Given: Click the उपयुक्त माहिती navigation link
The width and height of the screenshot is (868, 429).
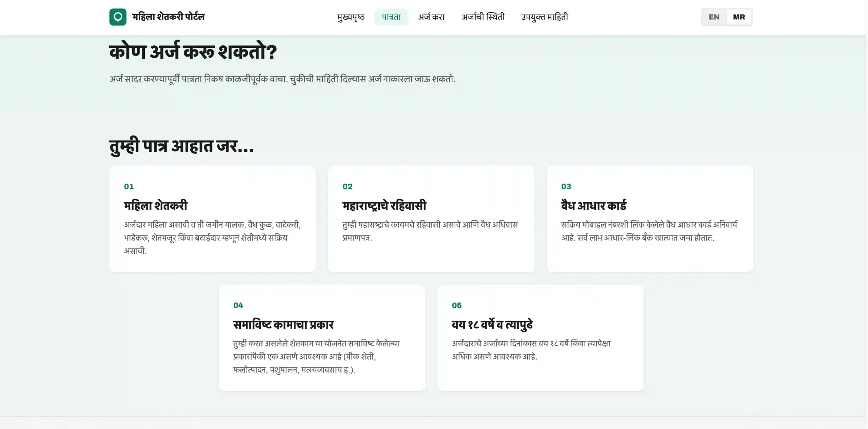Looking at the screenshot, I should (x=545, y=17).
